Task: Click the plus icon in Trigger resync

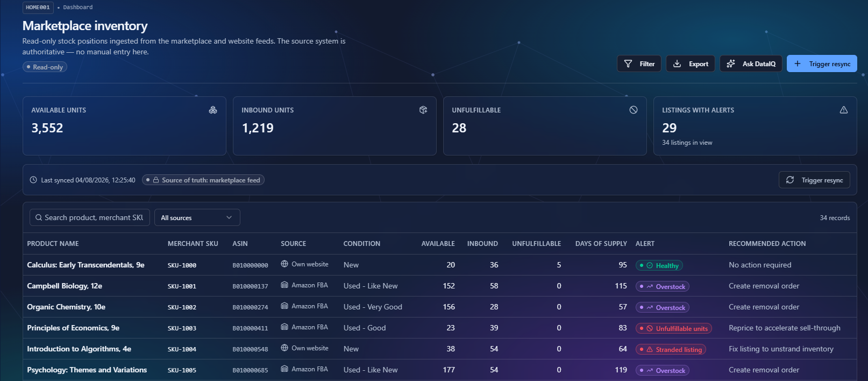Action: click(x=798, y=63)
